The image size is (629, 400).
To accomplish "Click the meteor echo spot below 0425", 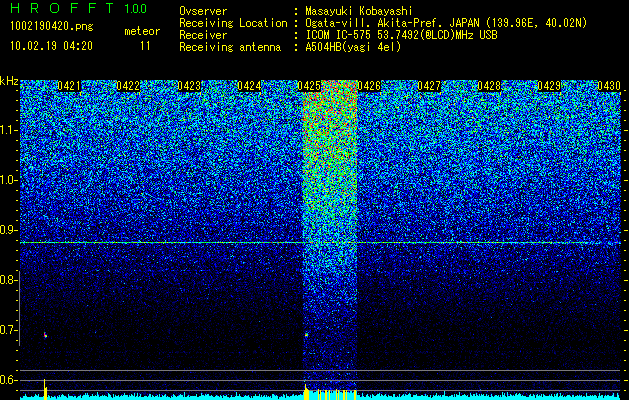I will (x=306, y=334).
